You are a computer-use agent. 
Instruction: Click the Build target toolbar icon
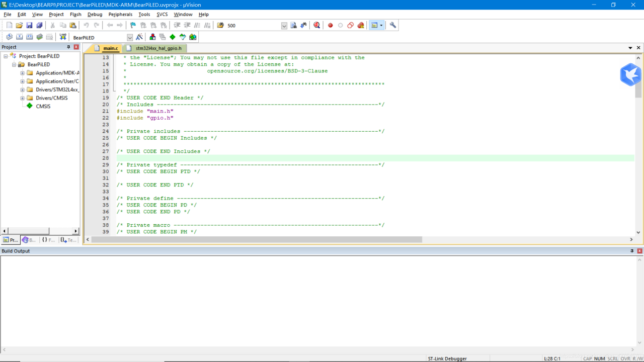click(x=19, y=37)
